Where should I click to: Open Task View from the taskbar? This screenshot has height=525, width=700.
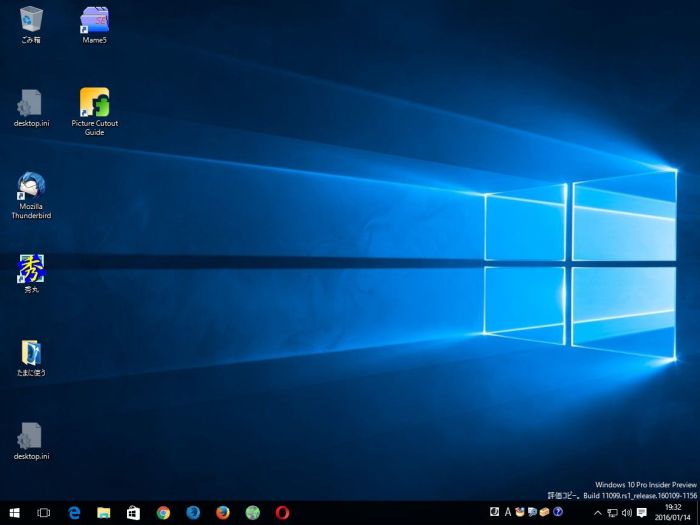(x=44, y=513)
